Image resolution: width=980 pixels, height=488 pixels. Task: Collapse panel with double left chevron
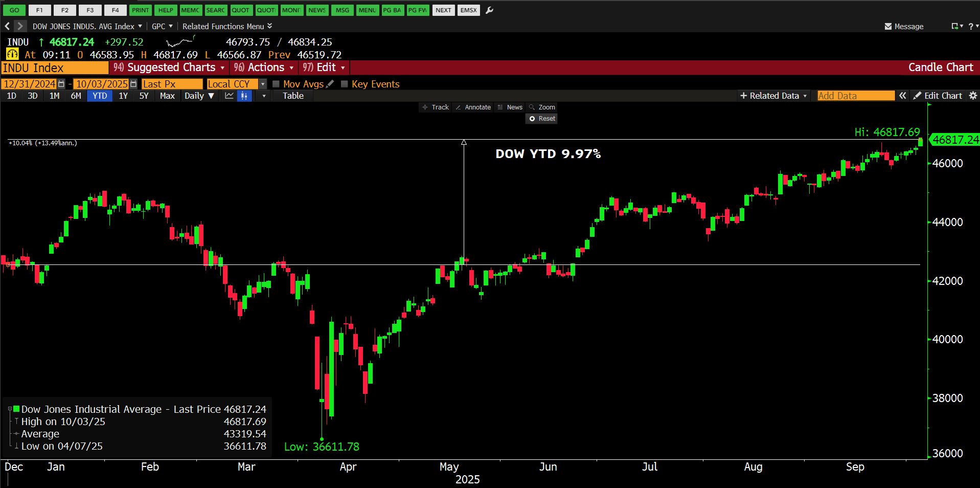(x=903, y=96)
